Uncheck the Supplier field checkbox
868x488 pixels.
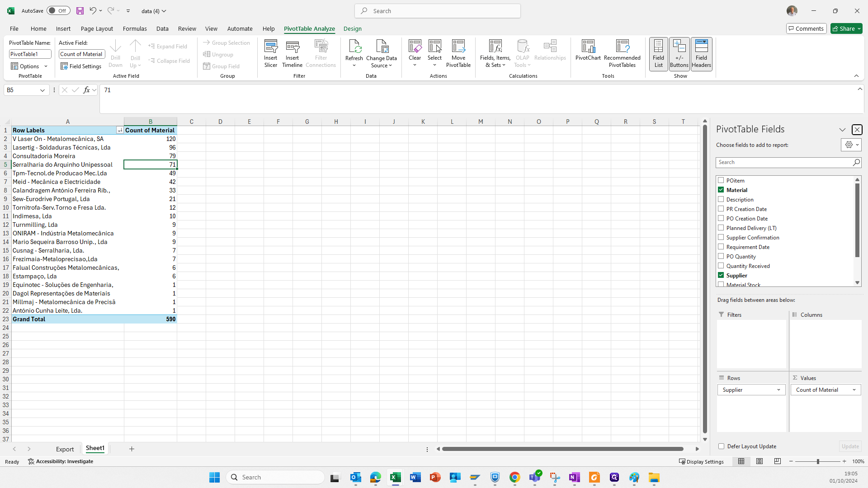[721, 275]
